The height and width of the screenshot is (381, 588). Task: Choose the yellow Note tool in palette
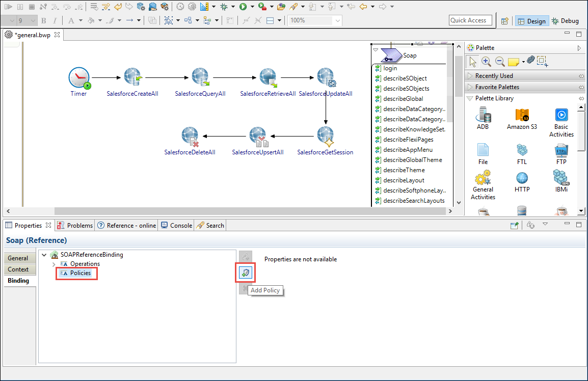[x=513, y=62]
